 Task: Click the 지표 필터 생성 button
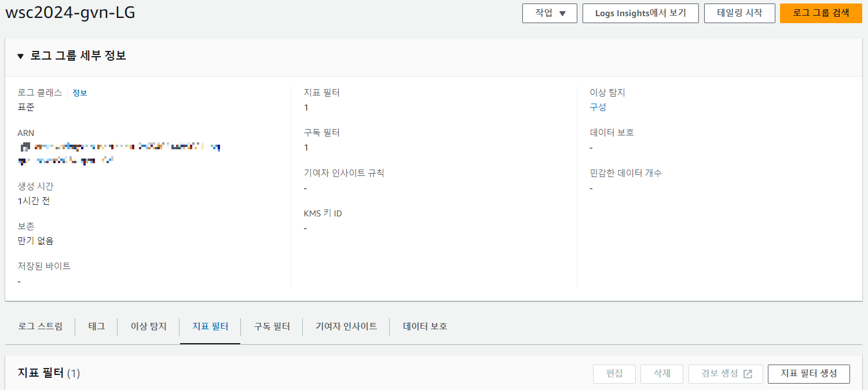[809, 374]
